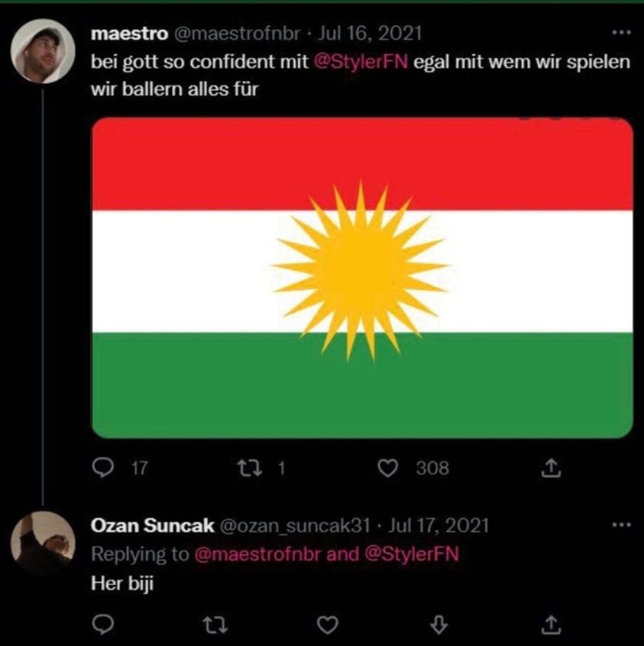The image size is (644, 646).
Task: Like maestro's tweet with heart icon
Action: 388,468
